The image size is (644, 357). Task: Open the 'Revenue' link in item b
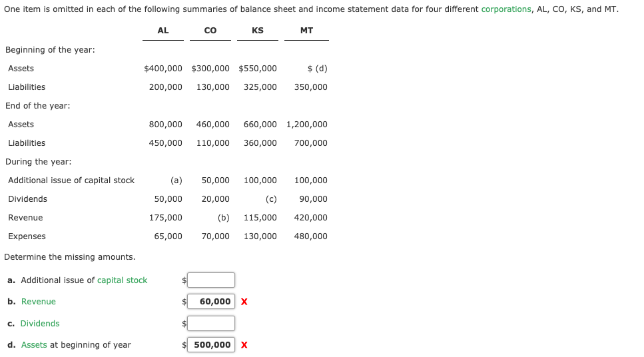click(x=39, y=302)
